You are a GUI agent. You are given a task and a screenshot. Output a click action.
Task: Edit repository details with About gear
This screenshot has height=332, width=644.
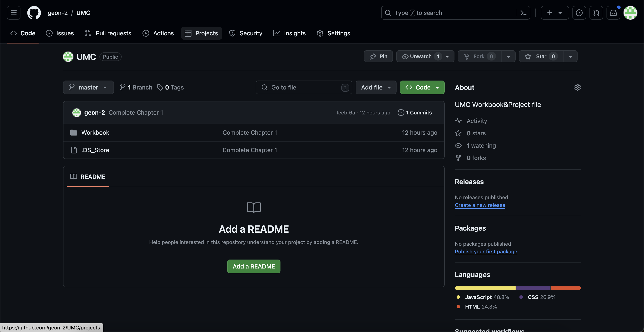[577, 87]
